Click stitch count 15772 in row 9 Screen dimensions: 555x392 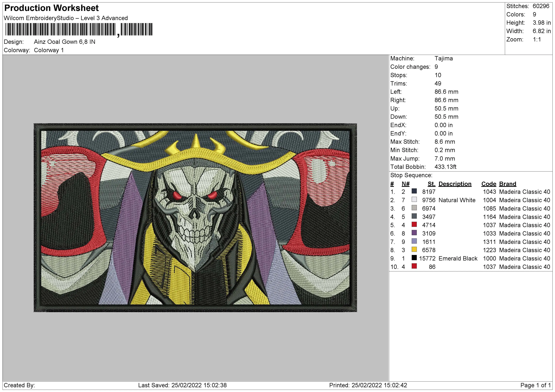(427, 258)
